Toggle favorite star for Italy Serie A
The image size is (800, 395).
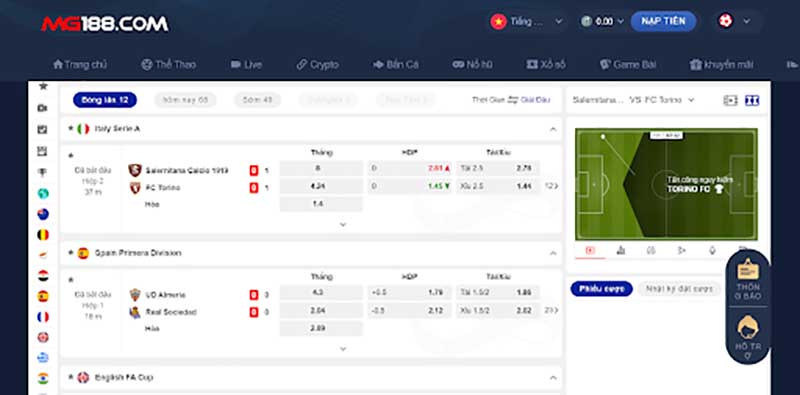pos(71,129)
